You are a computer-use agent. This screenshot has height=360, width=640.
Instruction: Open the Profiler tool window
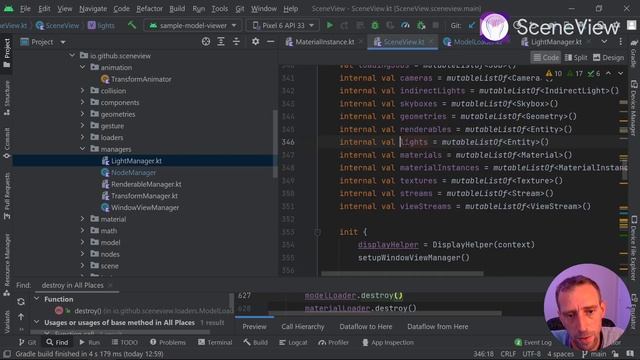(333, 342)
